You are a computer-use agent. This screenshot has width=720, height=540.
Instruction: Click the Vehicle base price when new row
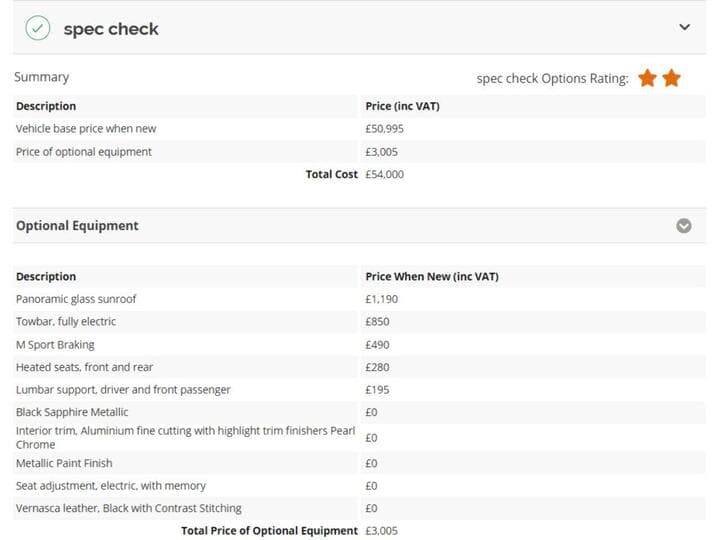click(359, 129)
